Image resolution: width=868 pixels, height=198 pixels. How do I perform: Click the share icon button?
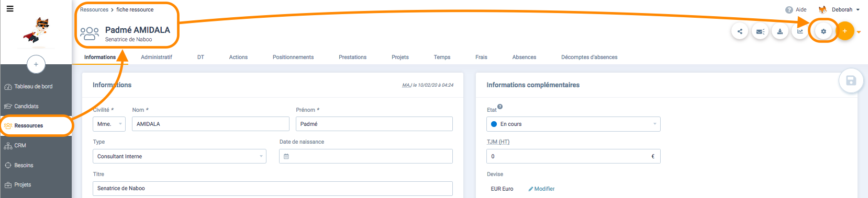click(740, 31)
